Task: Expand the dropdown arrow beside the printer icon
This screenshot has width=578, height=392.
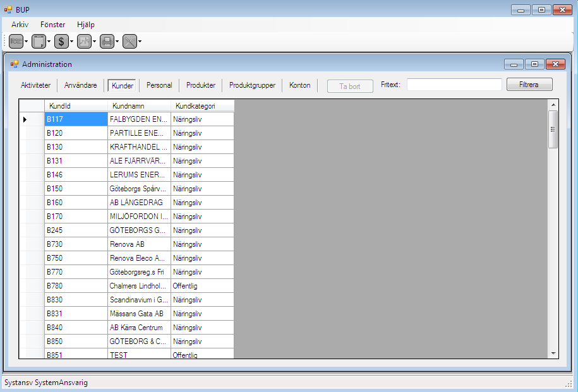Action: pos(117,42)
